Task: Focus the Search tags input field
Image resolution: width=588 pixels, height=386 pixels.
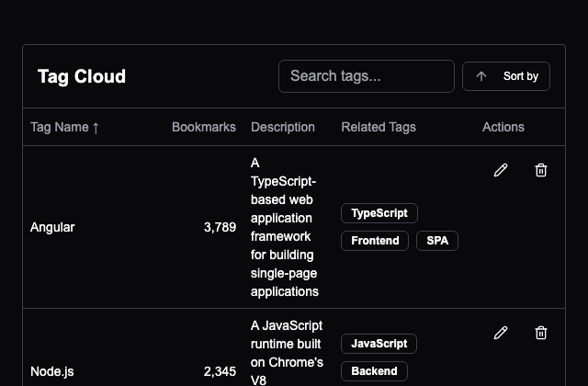Action: click(367, 76)
